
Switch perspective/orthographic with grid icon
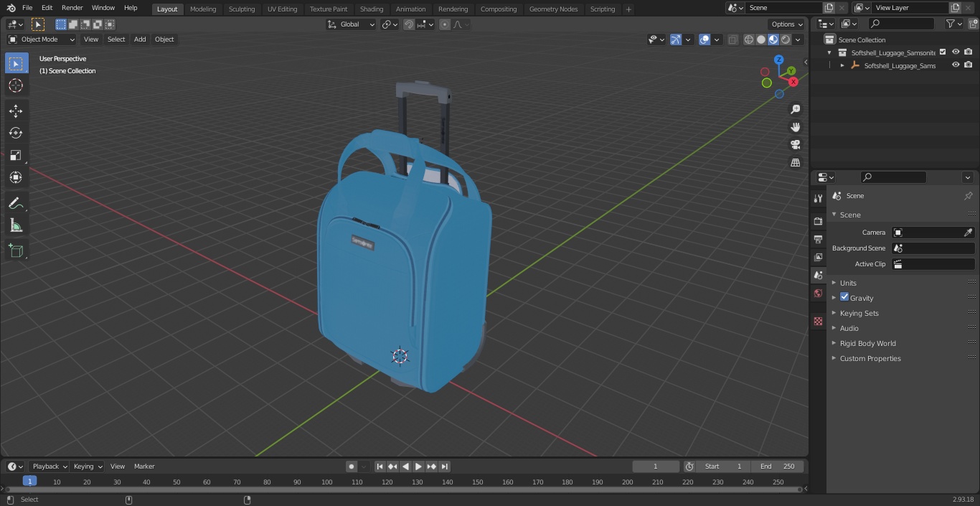pos(796,163)
